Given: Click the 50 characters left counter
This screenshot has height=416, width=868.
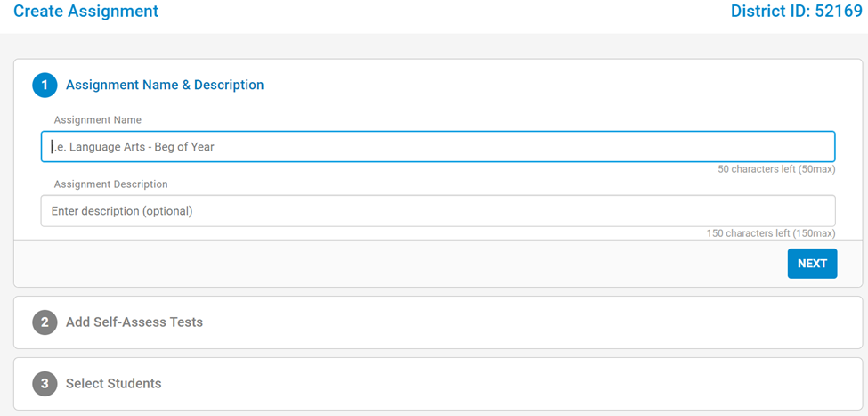Looking at the screenshot, I should tap(776, 169).
